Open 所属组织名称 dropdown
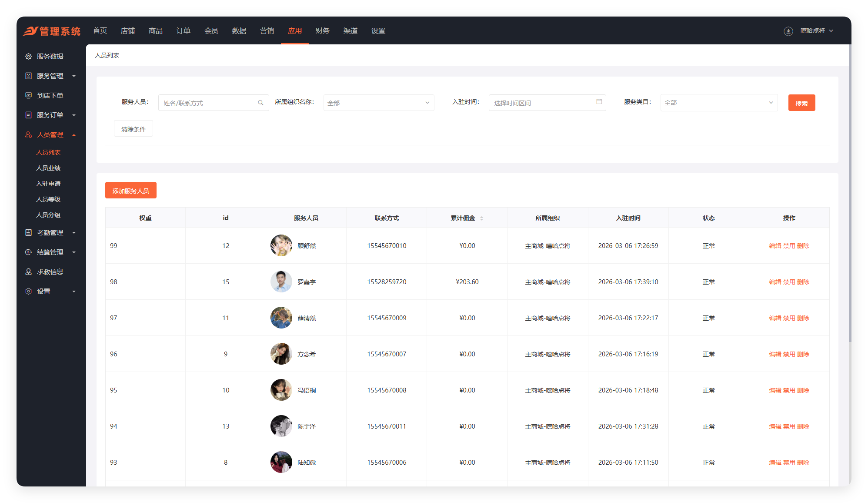This screenshot has width=868, height=503. (378, 103)
